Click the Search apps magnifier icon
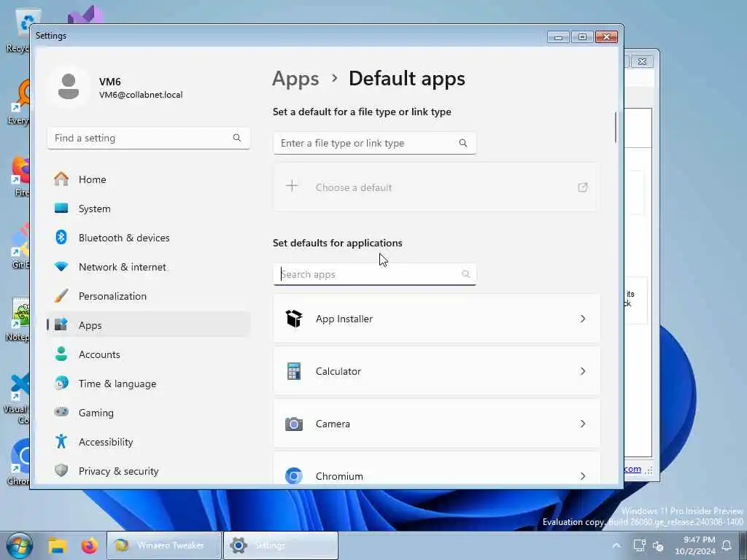 (x=465, y=274)
